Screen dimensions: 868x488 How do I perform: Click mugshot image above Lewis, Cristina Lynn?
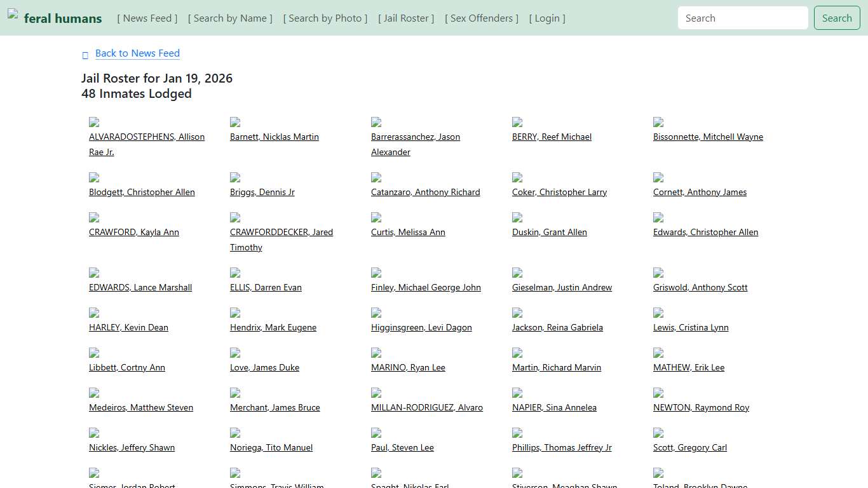[x=658, y=313]
